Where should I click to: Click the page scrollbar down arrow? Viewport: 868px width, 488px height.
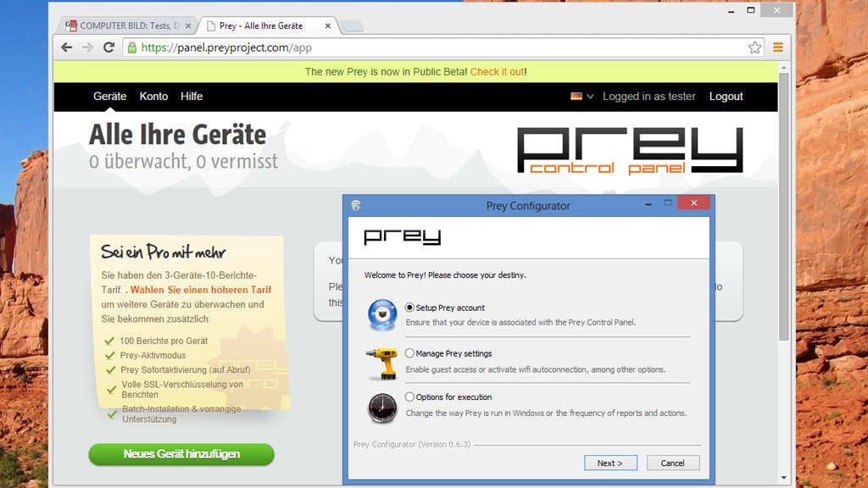[x=784, y=478]
